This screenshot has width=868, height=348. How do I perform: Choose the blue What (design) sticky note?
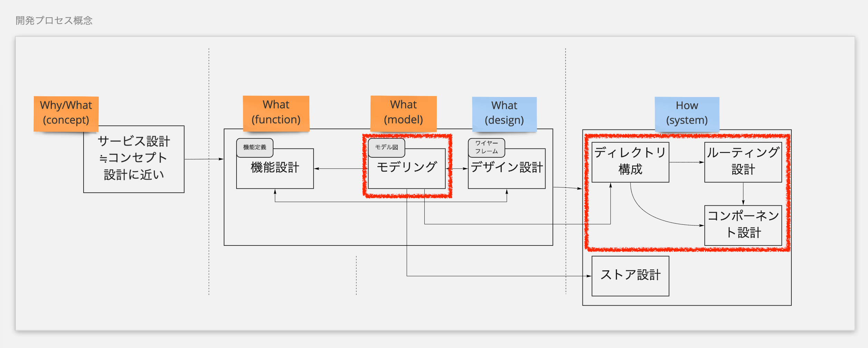coord(504,113)
